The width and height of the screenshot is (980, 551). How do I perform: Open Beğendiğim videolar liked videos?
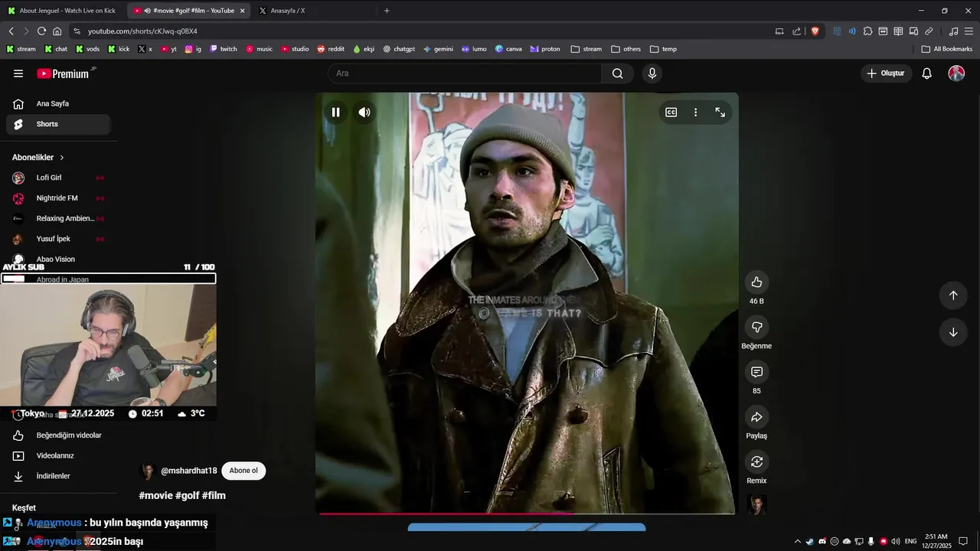(x=58, y=435)
